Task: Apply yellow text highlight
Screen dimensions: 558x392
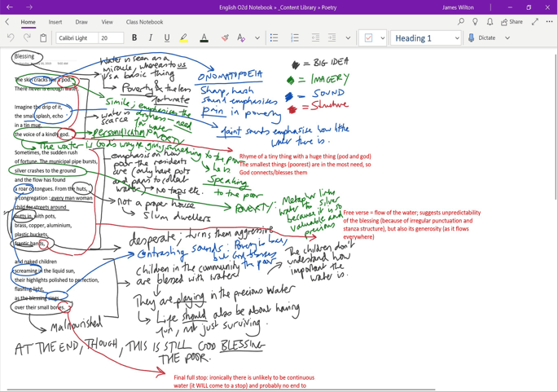Action: pyautogui.click(x=183, y=38)
